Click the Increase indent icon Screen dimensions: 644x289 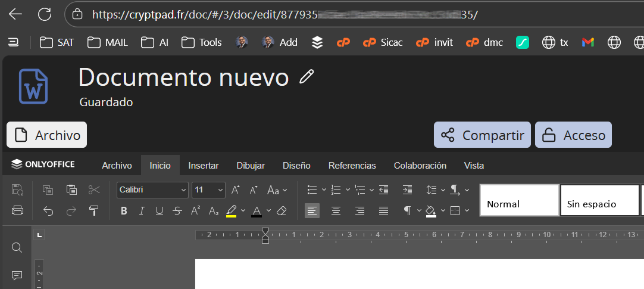(407, 190)
